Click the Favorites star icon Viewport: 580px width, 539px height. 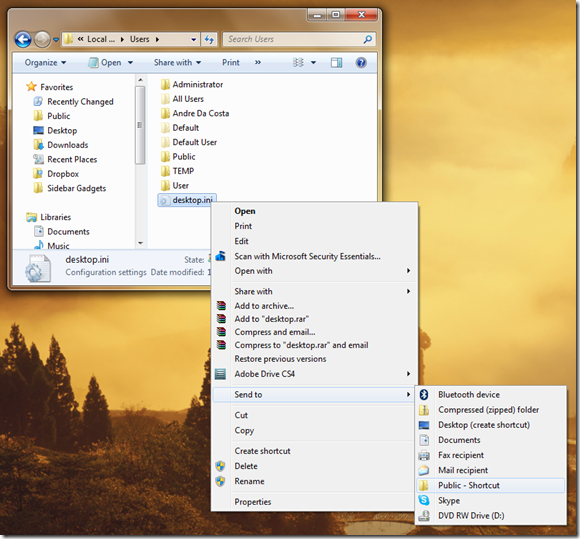click(x=31, y=87)
